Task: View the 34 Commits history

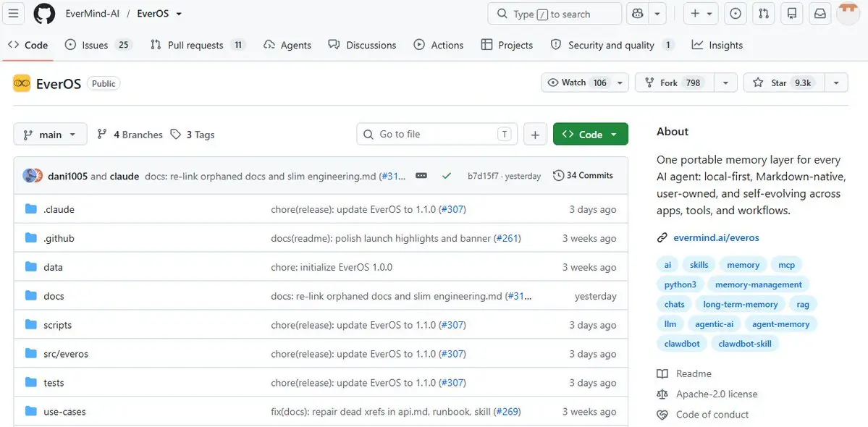Action: pyautogui.click(x=583, y=175)
